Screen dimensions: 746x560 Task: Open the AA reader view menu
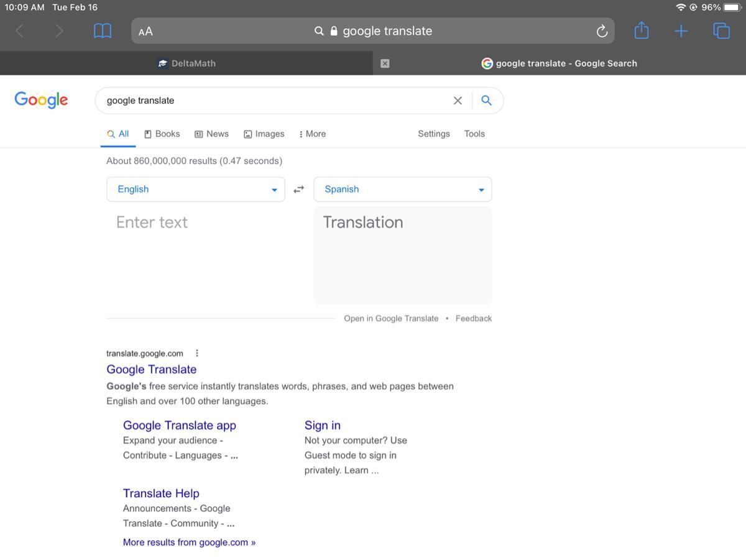tap(145, 32)
